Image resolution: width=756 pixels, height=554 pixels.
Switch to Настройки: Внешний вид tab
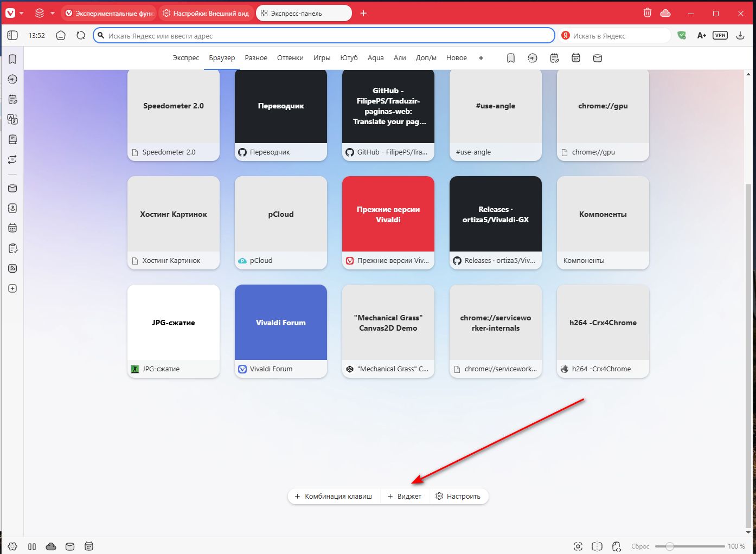coord(206,13)
